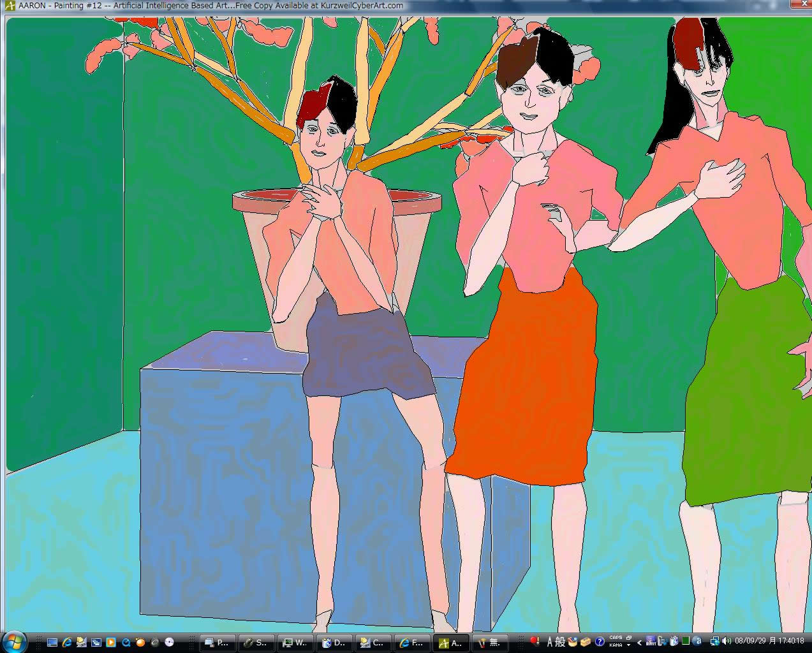Open the folder shortcut in quick launch

click(81, 642)
